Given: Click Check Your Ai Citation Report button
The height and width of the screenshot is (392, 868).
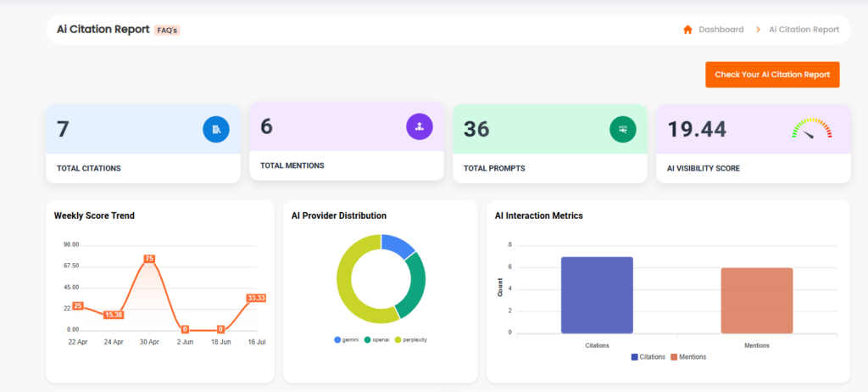Looking at the screenshot, I should pos(772,75).
